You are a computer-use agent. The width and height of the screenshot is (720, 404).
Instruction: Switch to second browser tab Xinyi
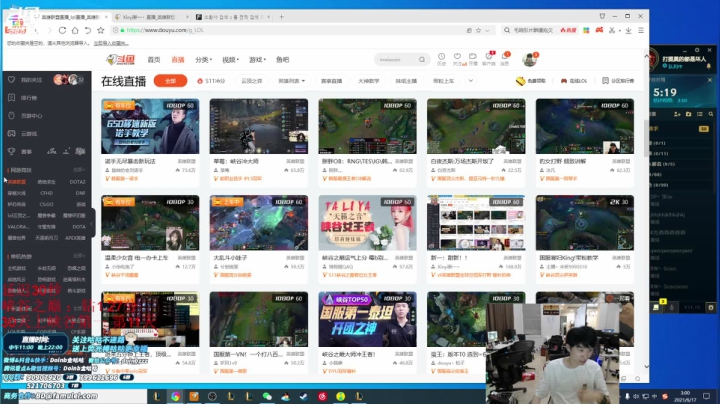click(149, 17)
